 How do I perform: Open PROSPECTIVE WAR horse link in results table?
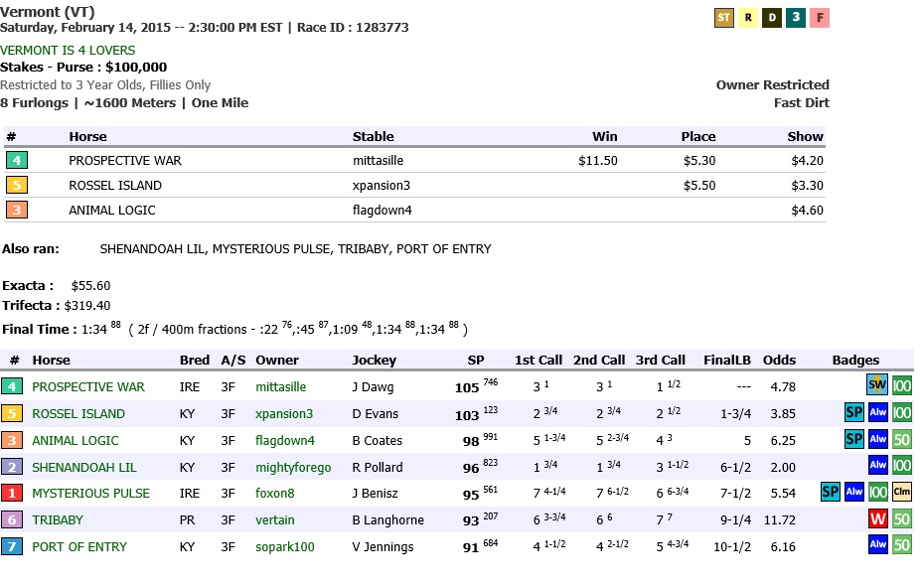click(88, 387)
